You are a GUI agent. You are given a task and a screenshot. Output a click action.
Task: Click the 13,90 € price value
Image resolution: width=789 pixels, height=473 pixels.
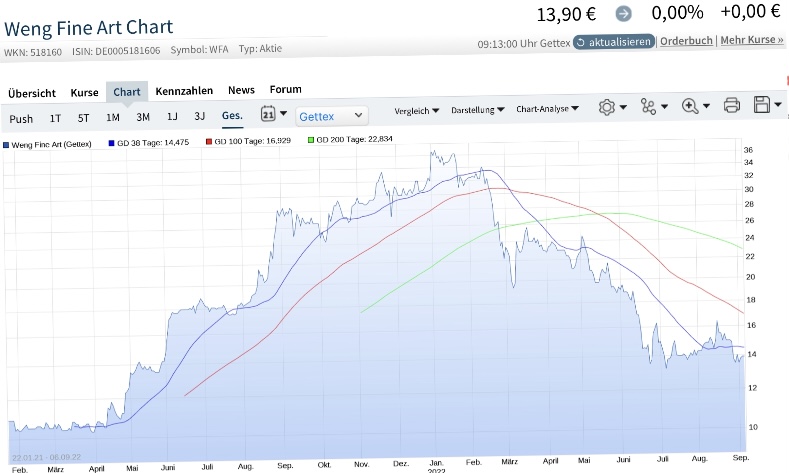pos(566,15)
